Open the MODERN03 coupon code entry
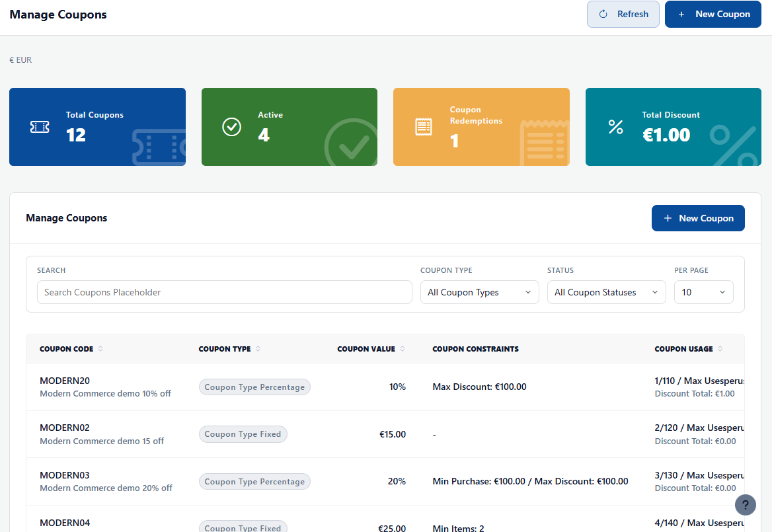This screenshot has width=772, height=532. pos(65,475)
